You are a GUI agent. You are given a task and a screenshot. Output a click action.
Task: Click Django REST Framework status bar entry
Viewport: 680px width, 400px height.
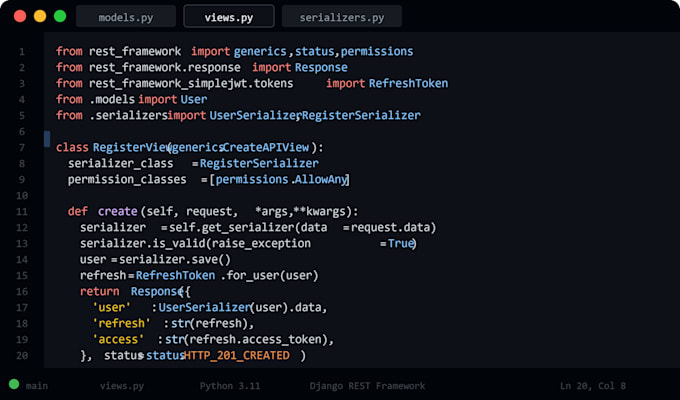367,386
